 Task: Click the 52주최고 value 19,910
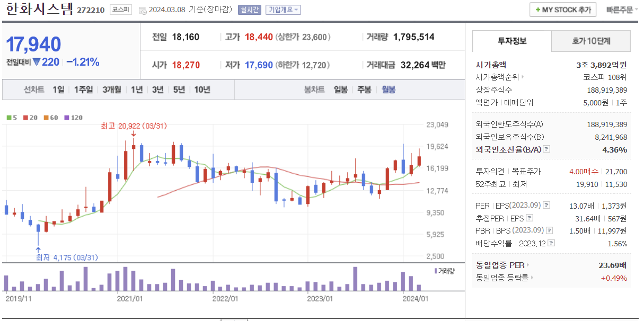(x=588, y=184)
